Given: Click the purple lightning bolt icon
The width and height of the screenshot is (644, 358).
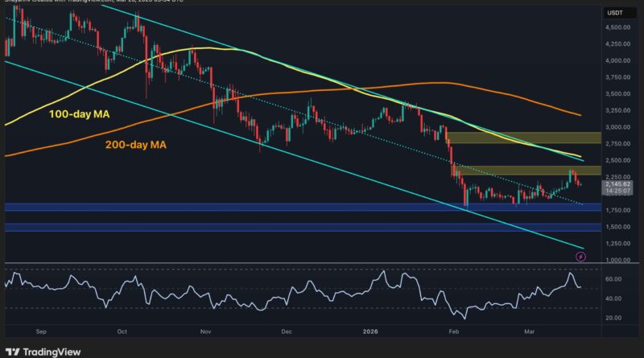Looking at the screenshot, I should [581, 257].
